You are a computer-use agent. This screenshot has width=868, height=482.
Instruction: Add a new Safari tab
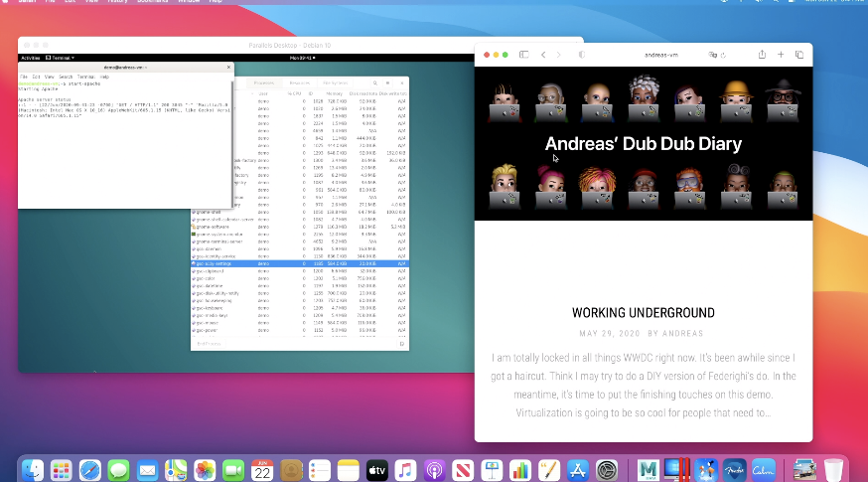point(781,55)
